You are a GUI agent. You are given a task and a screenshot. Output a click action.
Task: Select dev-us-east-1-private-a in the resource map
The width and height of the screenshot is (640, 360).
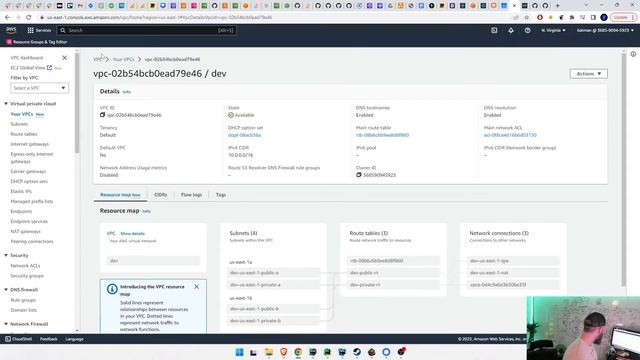coord(273,284)
